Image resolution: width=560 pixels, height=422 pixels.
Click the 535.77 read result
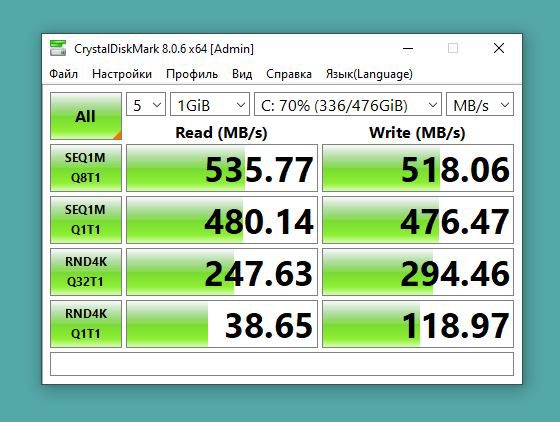click(x=222, y=168)
